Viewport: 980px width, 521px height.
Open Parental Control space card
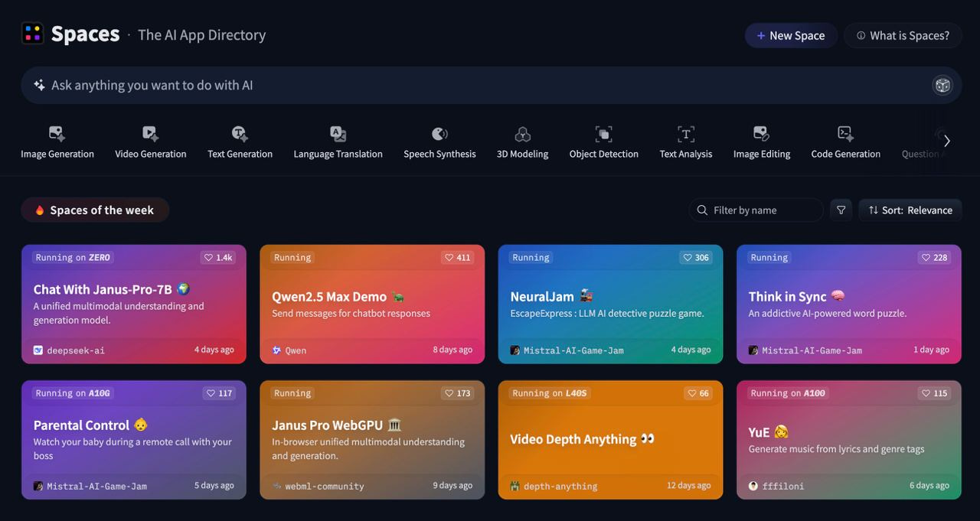tap(134, 440)
